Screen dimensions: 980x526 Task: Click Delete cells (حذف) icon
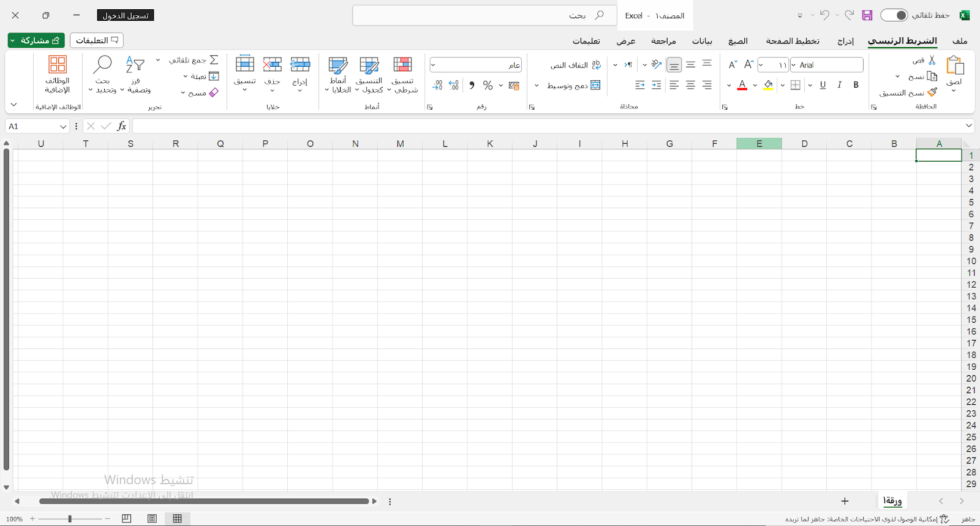click(x=273, y=64)
